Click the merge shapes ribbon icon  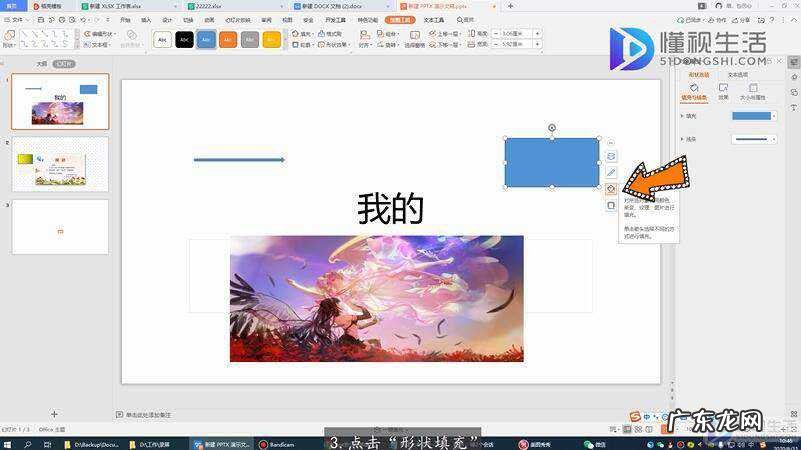pos(131,38)
